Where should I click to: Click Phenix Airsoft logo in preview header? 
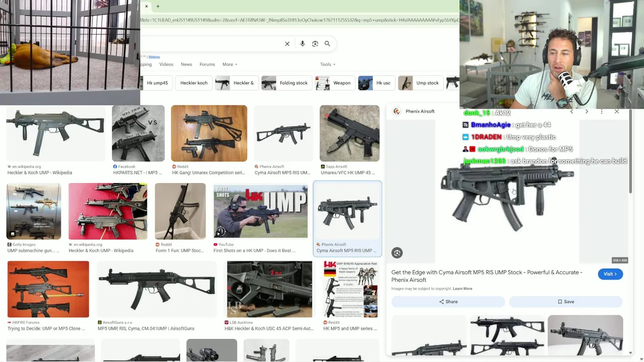(397, 112)
